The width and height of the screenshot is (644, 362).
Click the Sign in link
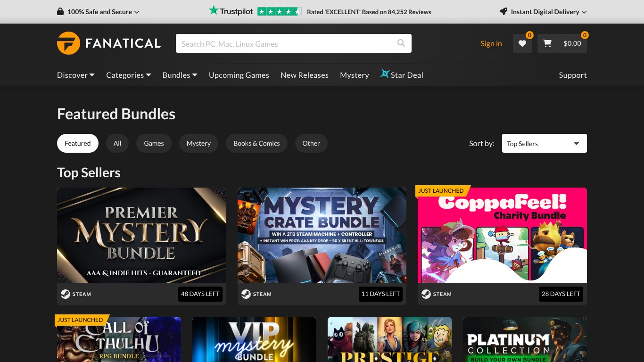[x=491, y=43]
